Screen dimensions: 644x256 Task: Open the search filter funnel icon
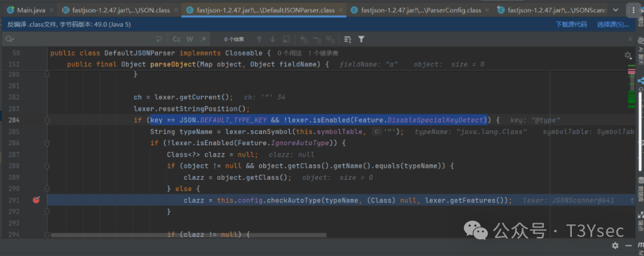click(x=361, y=39)
